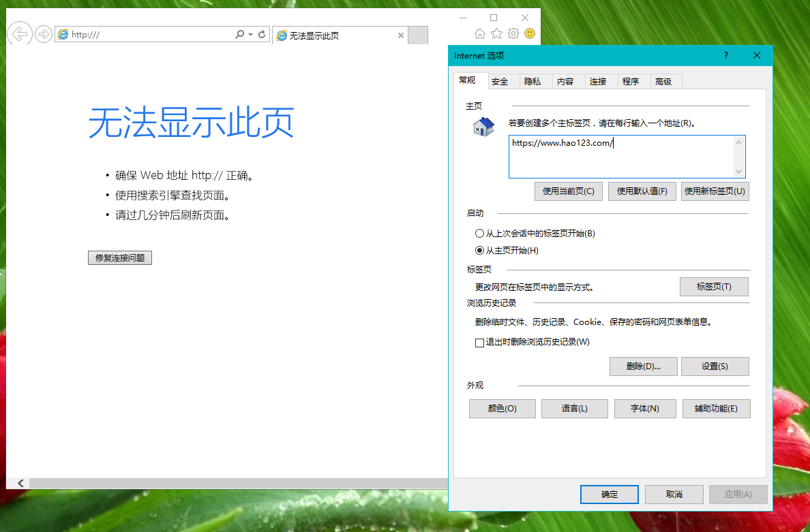This screenshot has width=810, height=532.
Task: Expand the address bar dropdown arrow
Action: pyautogui.click(x=250, y=35)
